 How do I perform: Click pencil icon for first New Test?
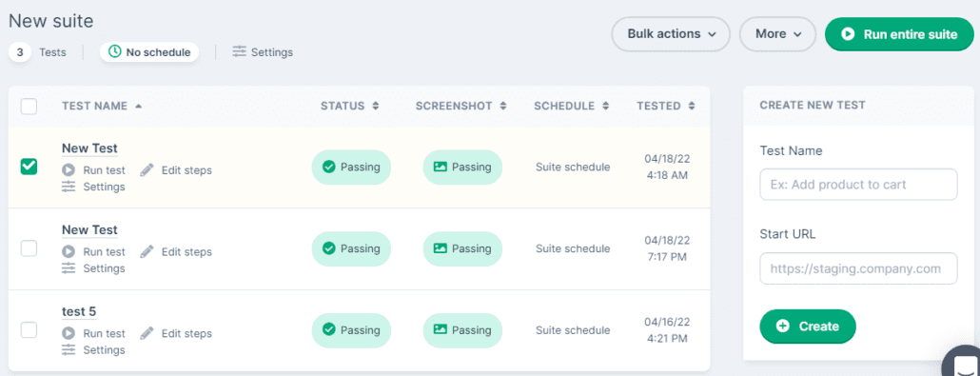click(x=147, y=169)
